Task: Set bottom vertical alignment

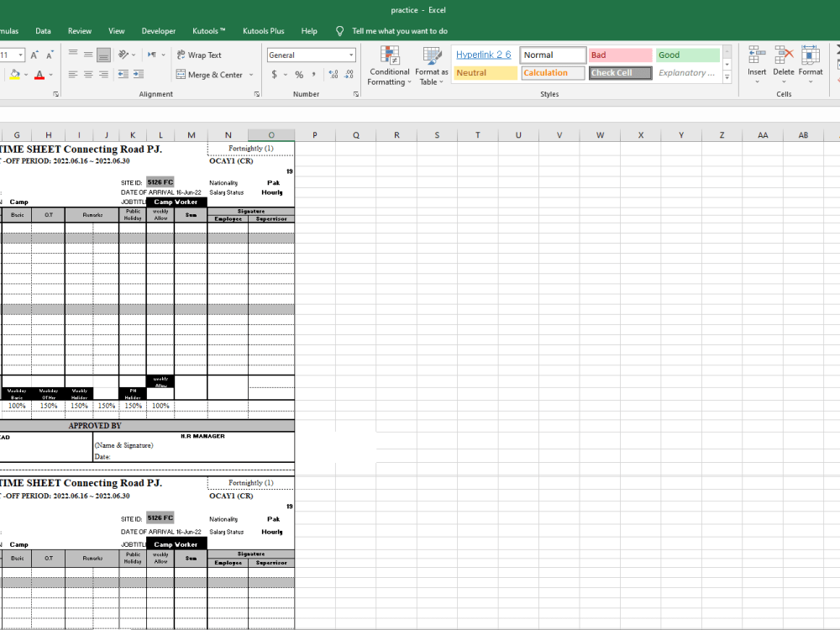Action: (x=104, y=55)
